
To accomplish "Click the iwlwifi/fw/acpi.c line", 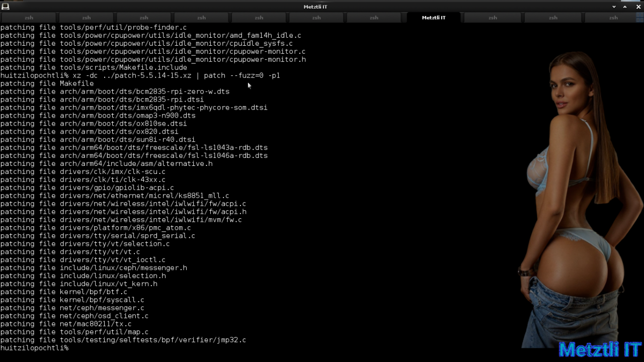I will tap(123, 204).
